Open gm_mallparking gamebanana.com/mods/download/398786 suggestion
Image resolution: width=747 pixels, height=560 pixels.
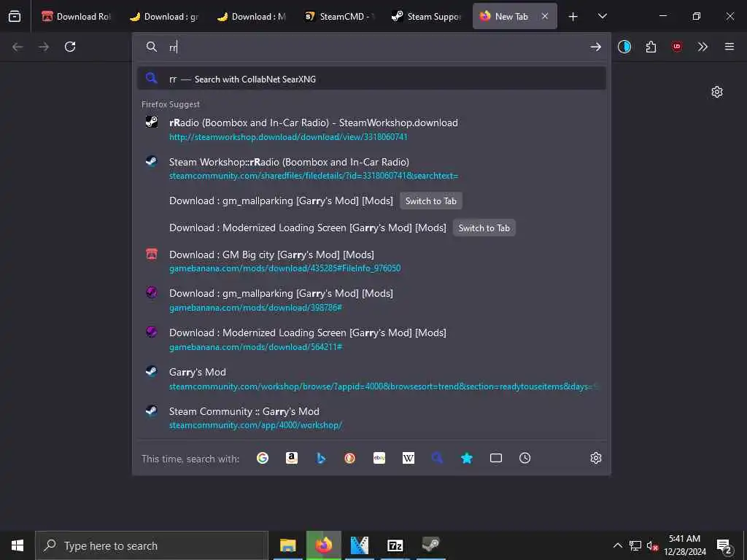371,300
